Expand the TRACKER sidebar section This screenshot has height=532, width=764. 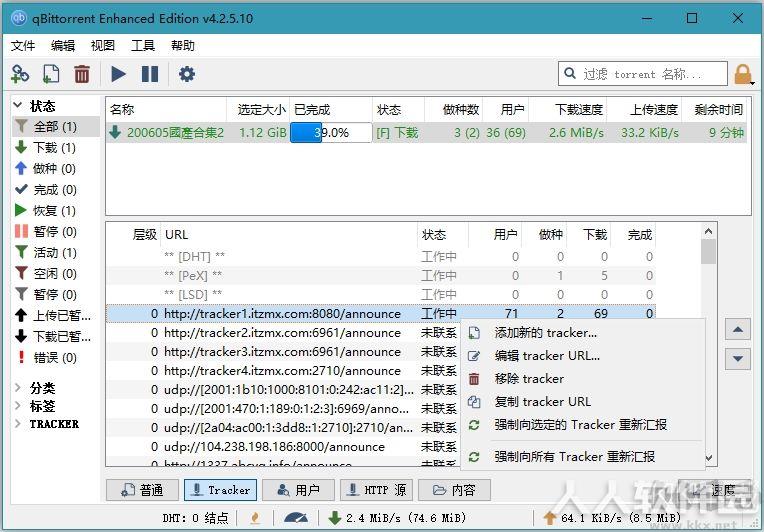[x=18, y=424]
